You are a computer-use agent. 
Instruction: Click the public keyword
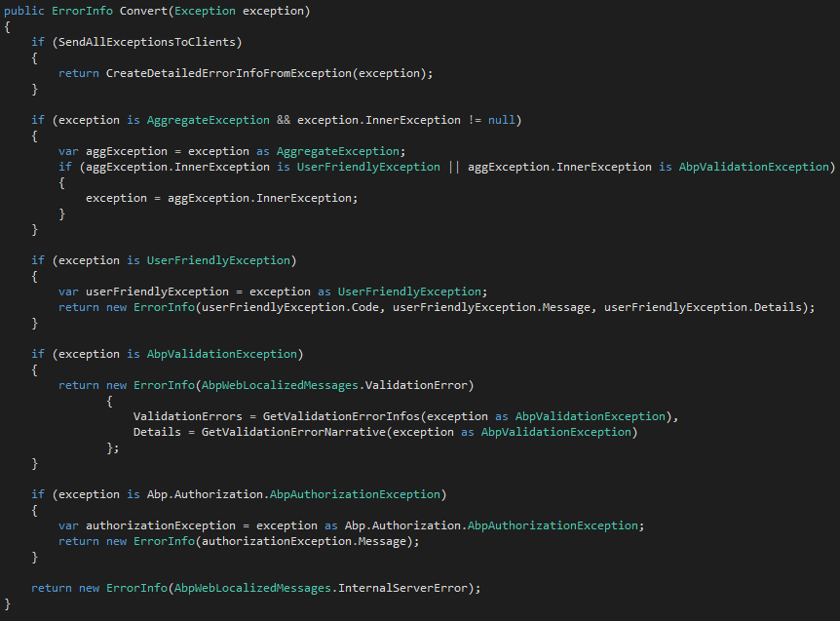24,12
